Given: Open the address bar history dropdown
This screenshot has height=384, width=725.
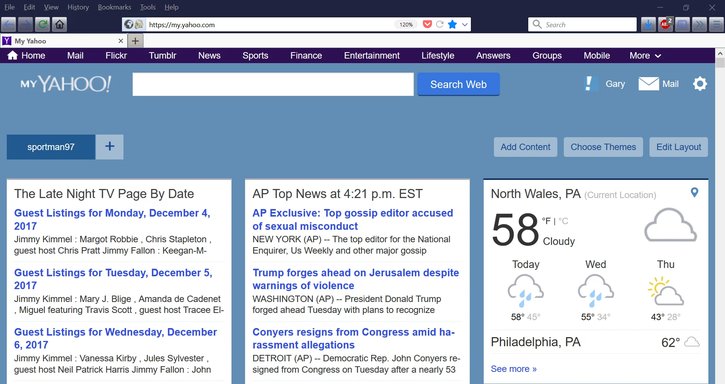Looking at the screenshot, I should point(465,25).
